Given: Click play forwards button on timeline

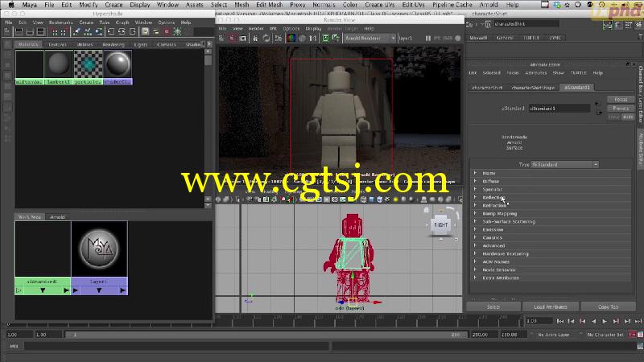Looking at the screenshot, I should [605, 321].
